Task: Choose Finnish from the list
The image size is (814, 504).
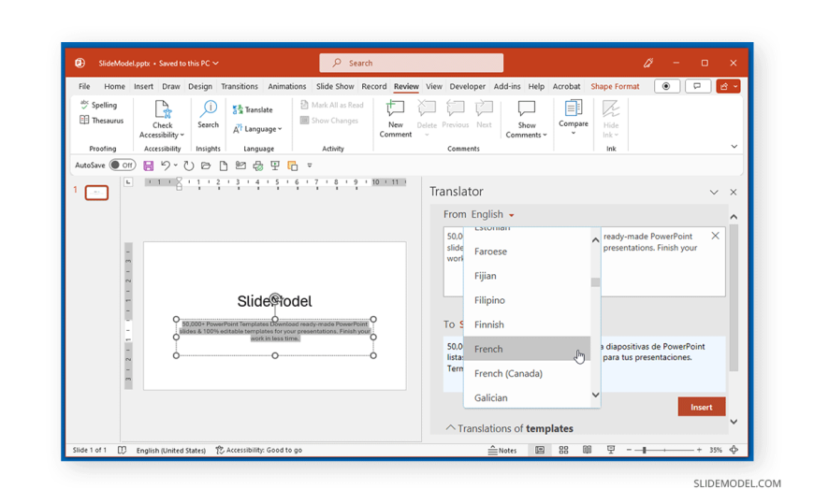Action: 527,324
